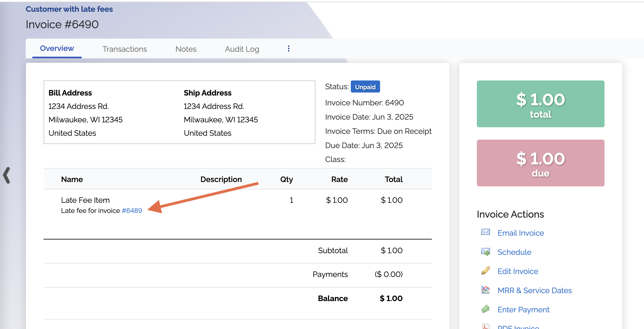This screenshot has height=329, width=644.
Task: Click the Invoice Number: 6490 text
Action: [364, 103]
